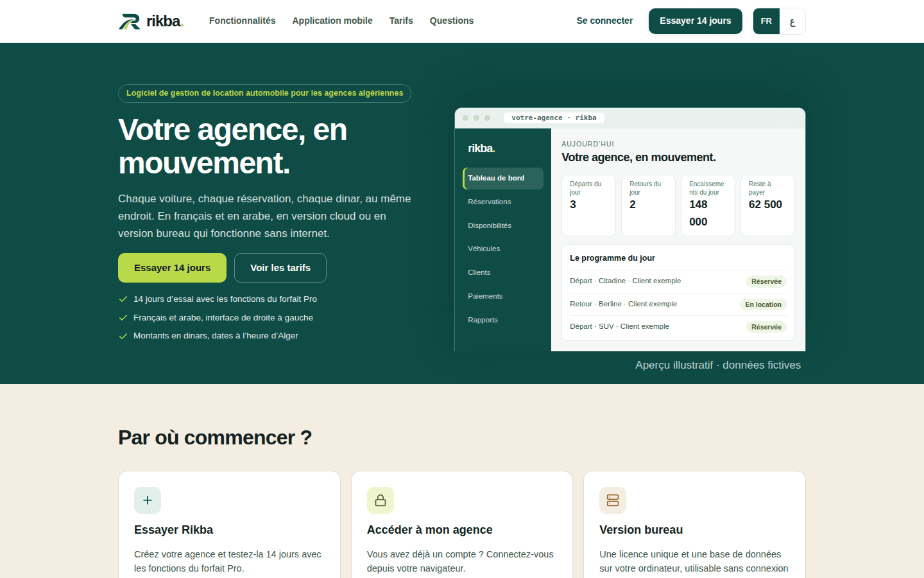Click the plus icon on Essayer Rikba card
Screen dimensions: 924x578
(x=148, y=500)
